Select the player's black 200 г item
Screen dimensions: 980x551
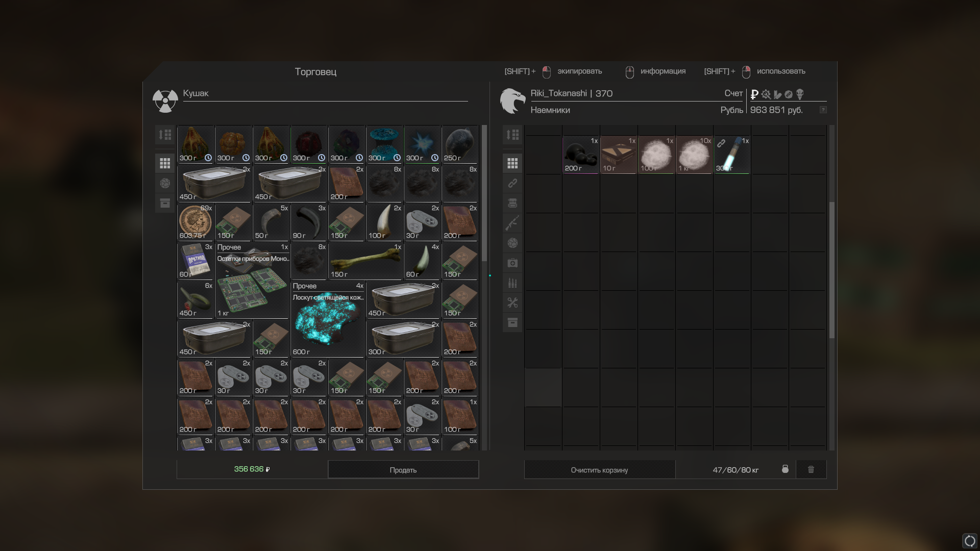(x=581, y=155)
